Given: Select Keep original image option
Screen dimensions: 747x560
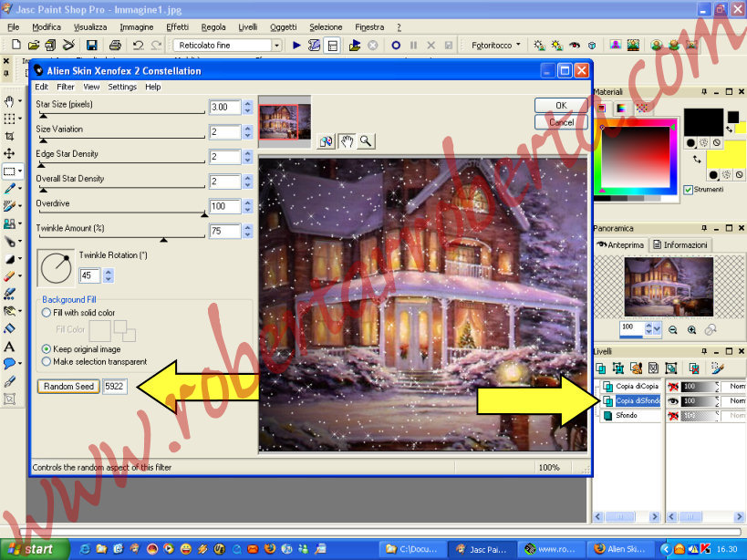Looking at the screenshot, I should point(47,349).
